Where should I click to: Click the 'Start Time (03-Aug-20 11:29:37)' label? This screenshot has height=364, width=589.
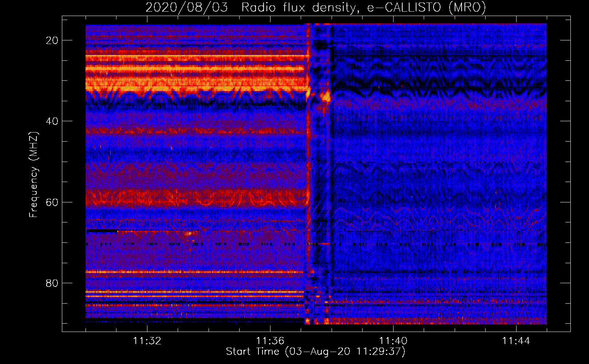[316, 352]
